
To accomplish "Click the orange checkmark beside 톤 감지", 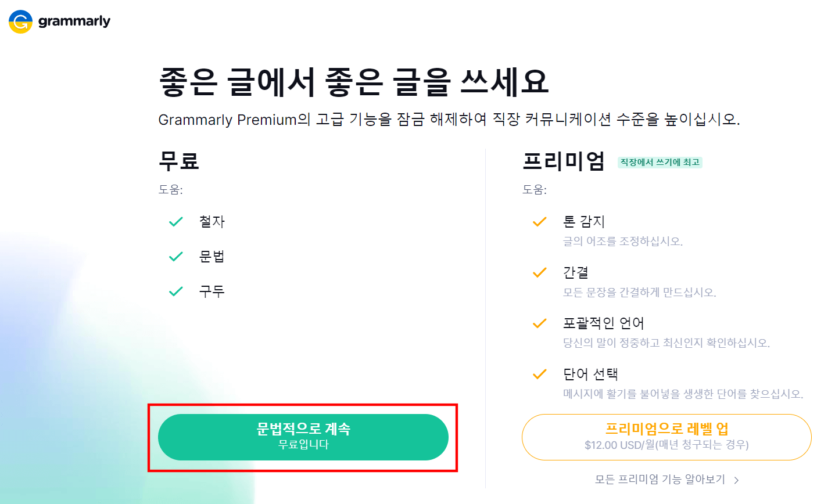I will click(x=540, y=221).
